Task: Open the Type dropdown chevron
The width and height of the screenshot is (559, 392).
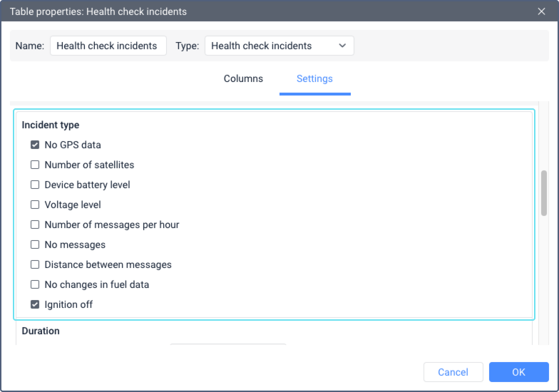Action: [342, 46]
